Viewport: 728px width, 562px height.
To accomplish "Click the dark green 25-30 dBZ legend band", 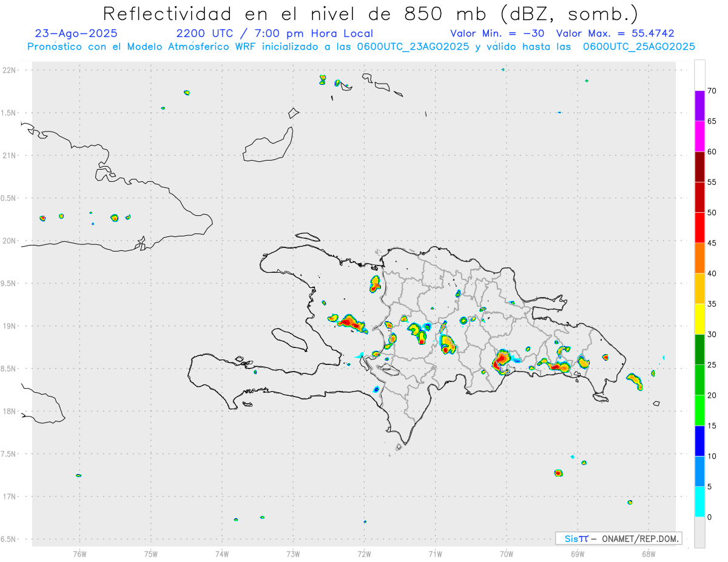I will point(699,350).
